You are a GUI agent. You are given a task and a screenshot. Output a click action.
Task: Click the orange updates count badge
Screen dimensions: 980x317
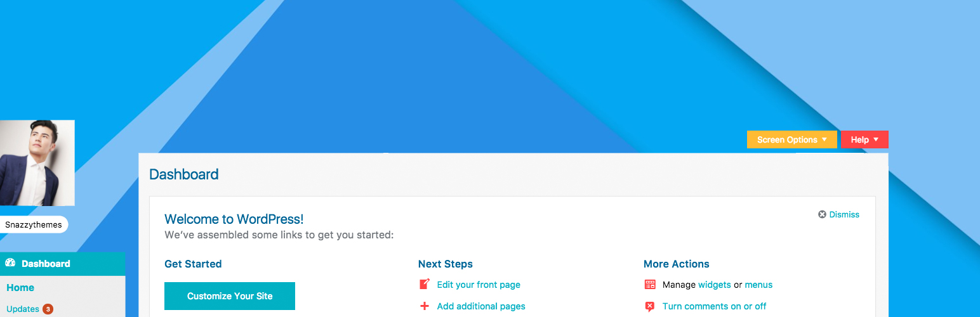tap(48, 309)
